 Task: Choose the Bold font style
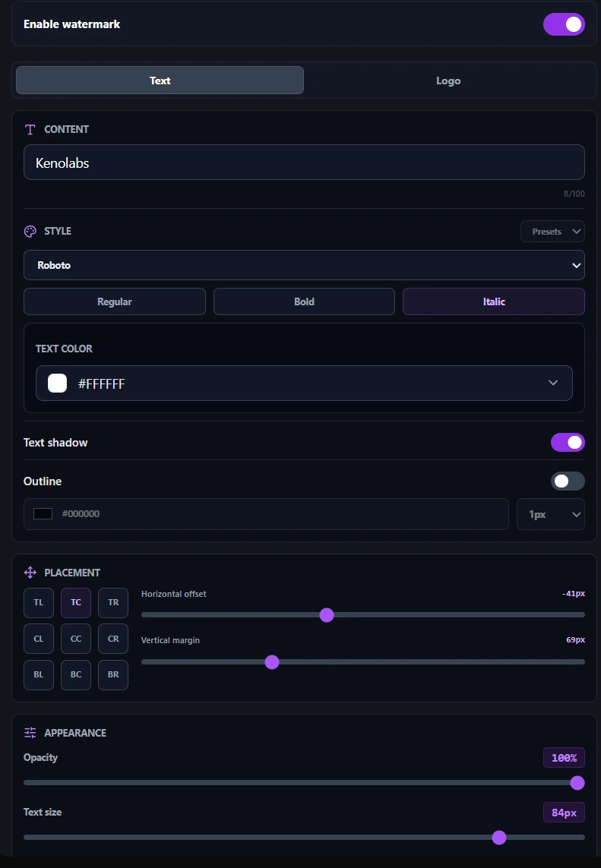click(x=304, y=301)
